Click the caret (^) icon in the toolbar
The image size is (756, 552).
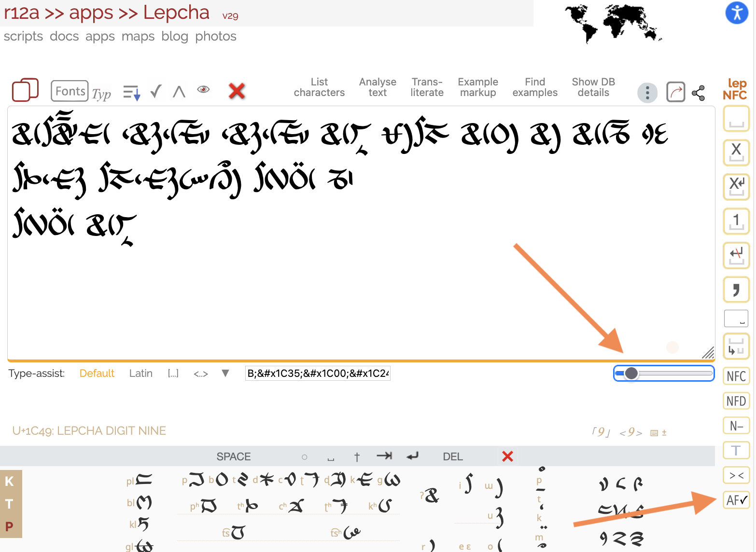179,91
